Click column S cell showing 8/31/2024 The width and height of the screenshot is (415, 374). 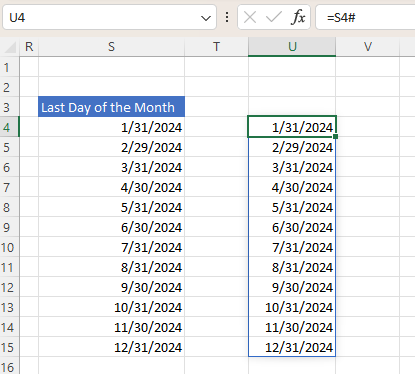click(111, 267)
